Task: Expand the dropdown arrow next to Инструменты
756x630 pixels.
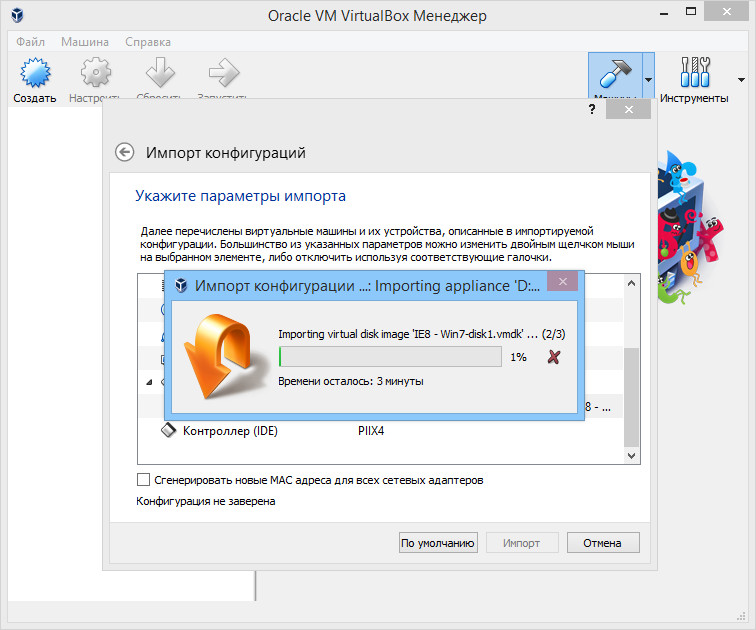Action: tap(741, 80)
